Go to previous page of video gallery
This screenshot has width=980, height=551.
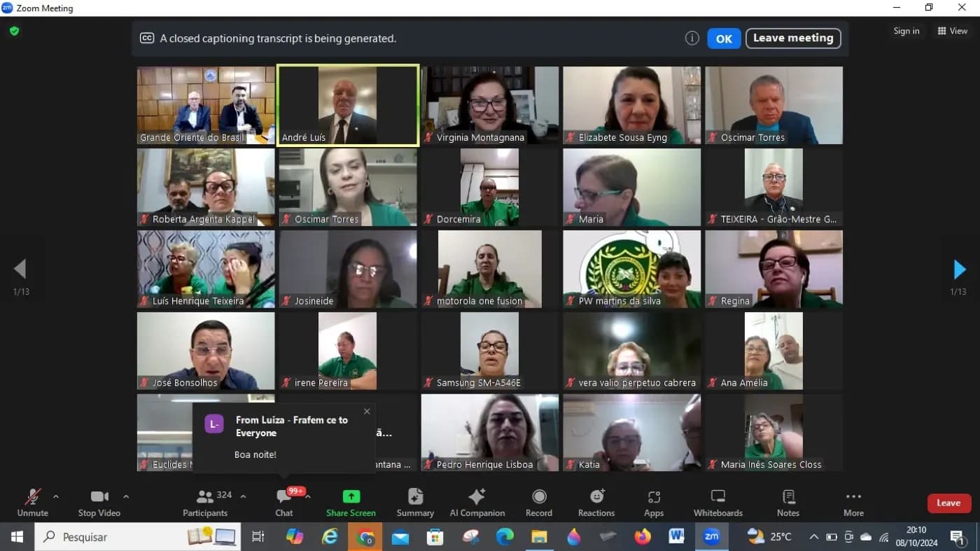pyautogui.click(x=20, y=269)
